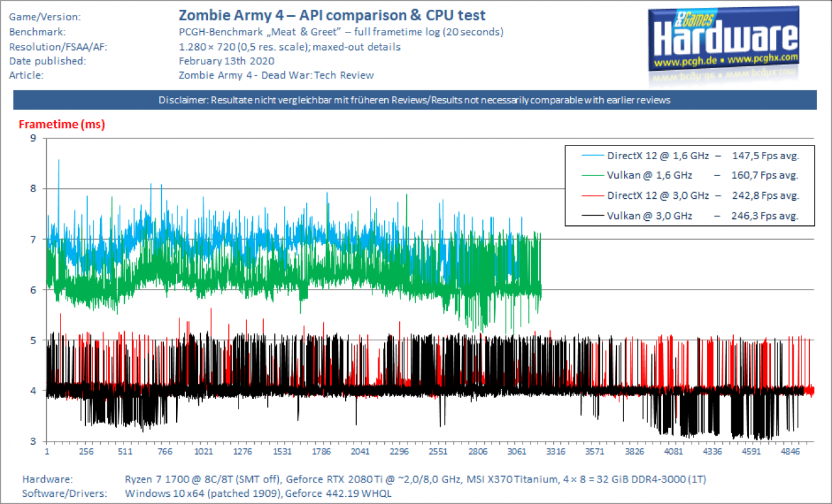This screenshot has height=504, width=832.
Task: Click the x-axis label '4081'
Action: (x=673, y=451)
